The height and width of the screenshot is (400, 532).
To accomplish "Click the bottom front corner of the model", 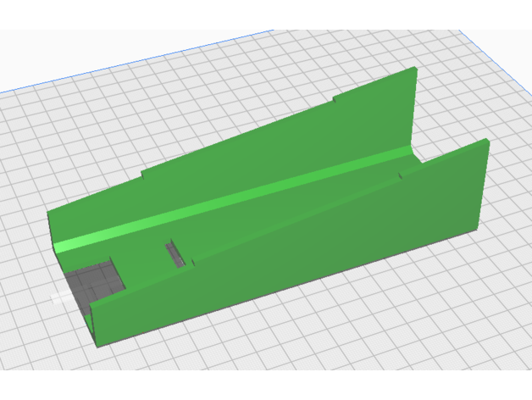I will 98,342.
